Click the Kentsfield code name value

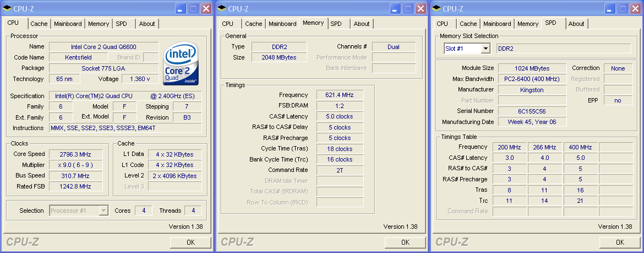point(79,57)
